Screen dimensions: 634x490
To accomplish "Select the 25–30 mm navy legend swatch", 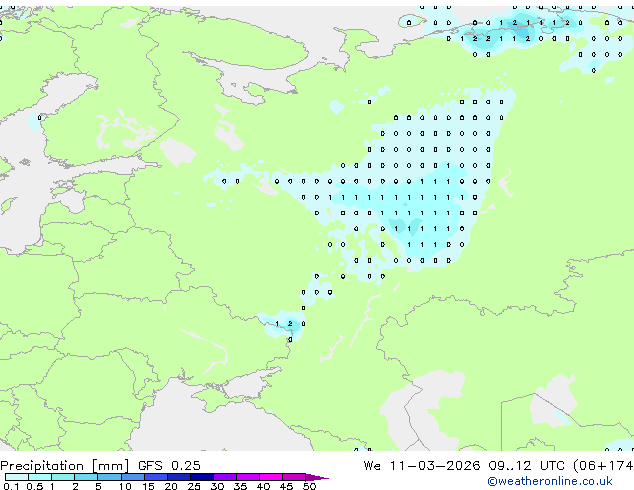I will pos(201,477).
